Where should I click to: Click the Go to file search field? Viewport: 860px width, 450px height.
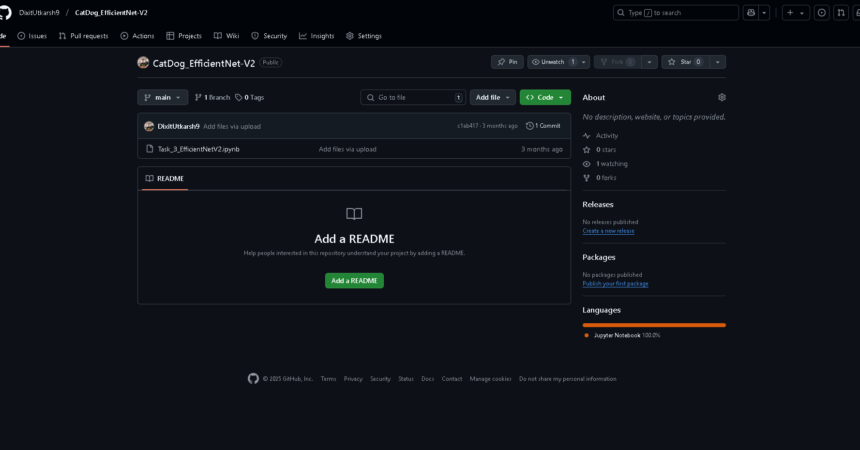tap(413, 97)
